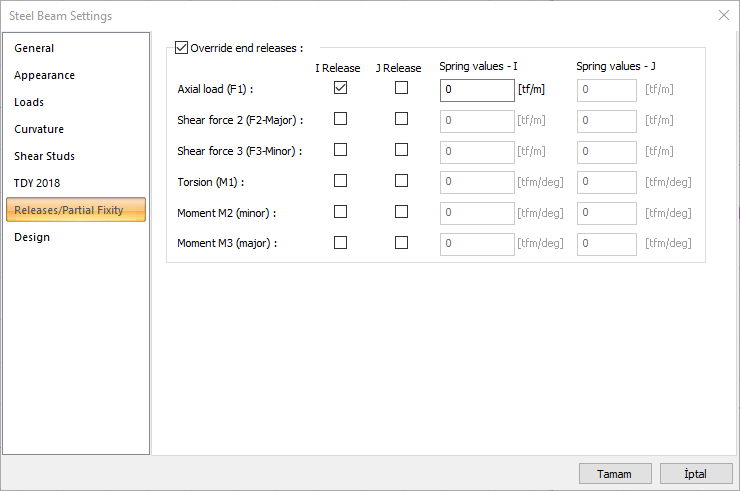
Task: Click the Tamam button
Action: [615, 473]
